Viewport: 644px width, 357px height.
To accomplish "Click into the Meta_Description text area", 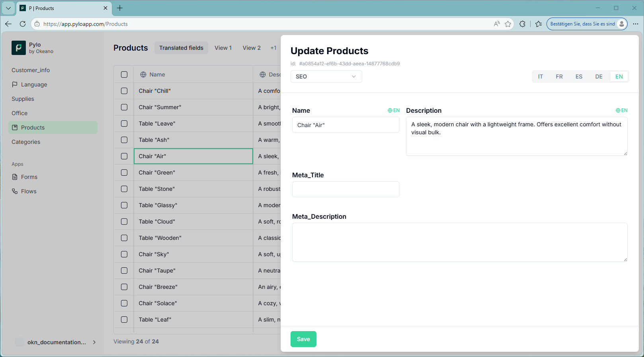I will coord(459,242).
